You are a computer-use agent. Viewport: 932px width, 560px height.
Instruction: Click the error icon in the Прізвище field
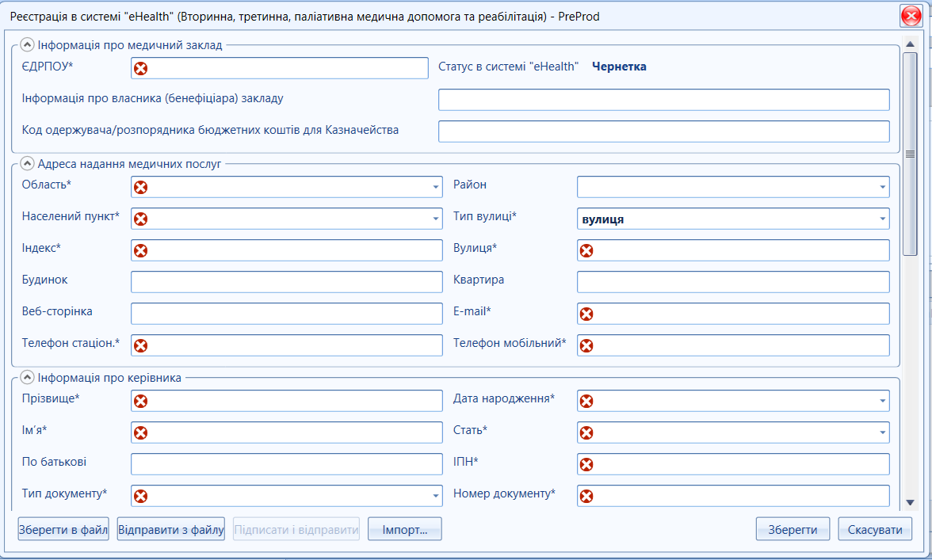(x=140, y=401)
